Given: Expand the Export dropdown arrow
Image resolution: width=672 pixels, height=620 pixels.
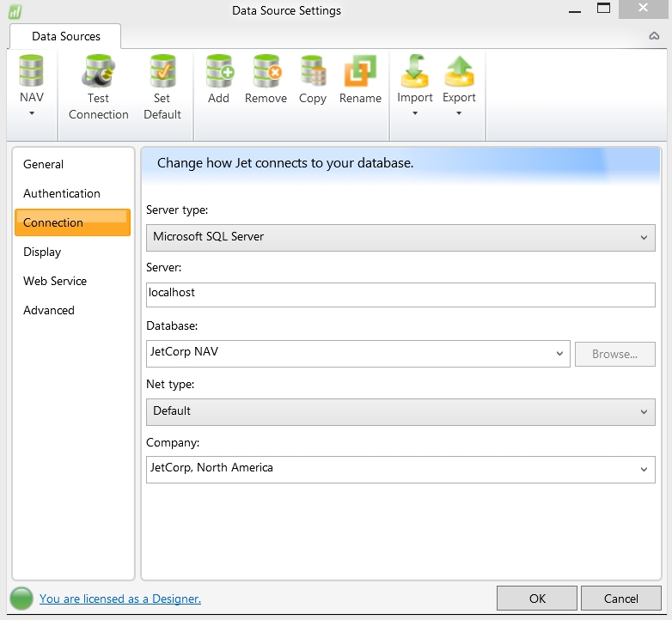Looking at the screenshot, I should click(x=459, y=113).
